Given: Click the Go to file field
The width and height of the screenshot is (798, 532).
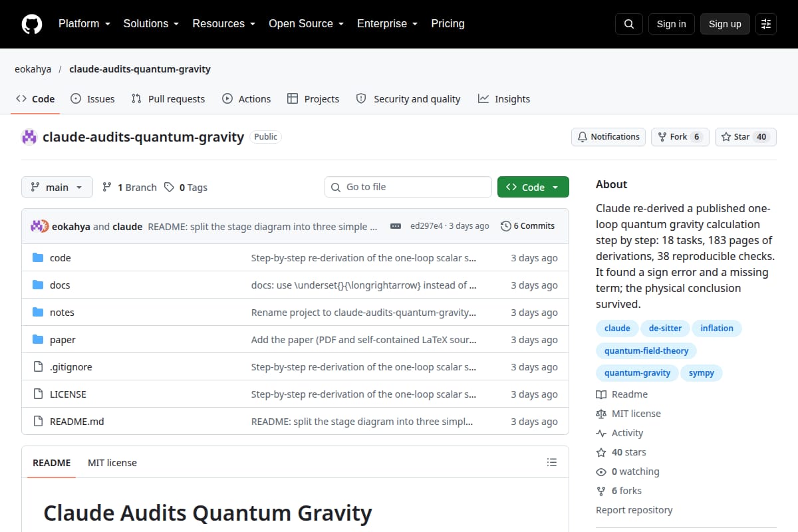Looking at the screenshot, I should pos(408,187).
